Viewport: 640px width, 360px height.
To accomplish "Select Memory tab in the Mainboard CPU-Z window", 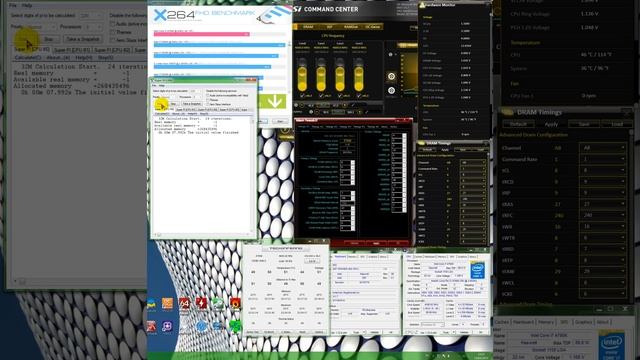I will (352, 257).
